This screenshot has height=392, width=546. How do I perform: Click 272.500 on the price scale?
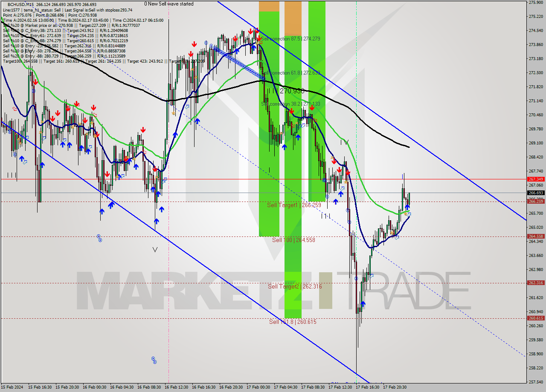[x=536, y=73]
